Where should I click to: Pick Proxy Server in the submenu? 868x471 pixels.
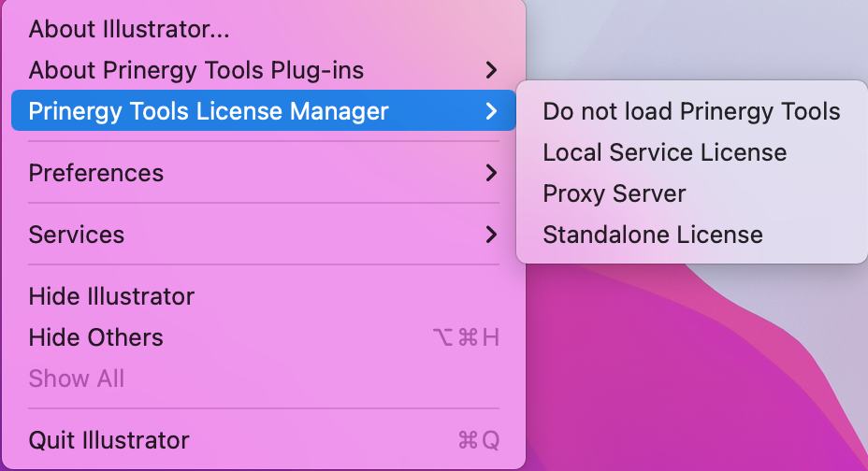pos(615,193)
